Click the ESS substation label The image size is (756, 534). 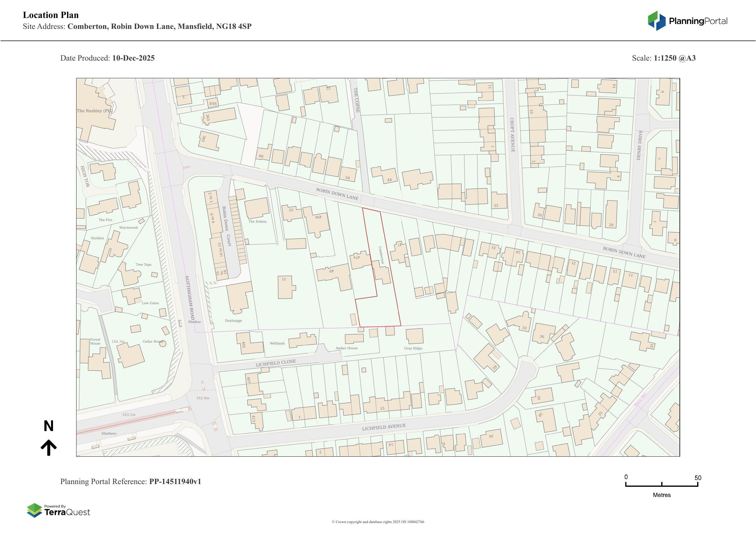(x=213, y=104)
